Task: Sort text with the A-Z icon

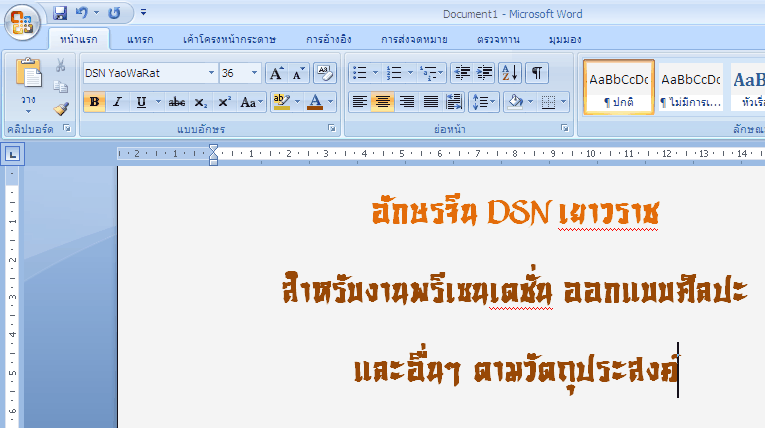Action: (510, 73)
